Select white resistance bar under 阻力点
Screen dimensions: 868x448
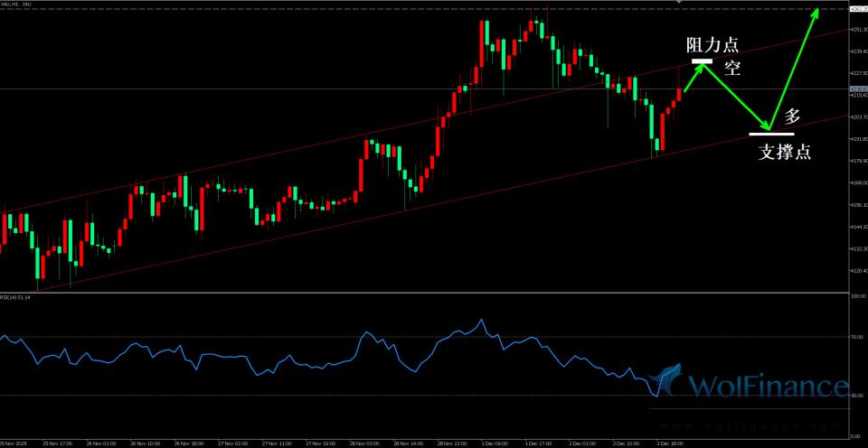(x=702, y=61)
